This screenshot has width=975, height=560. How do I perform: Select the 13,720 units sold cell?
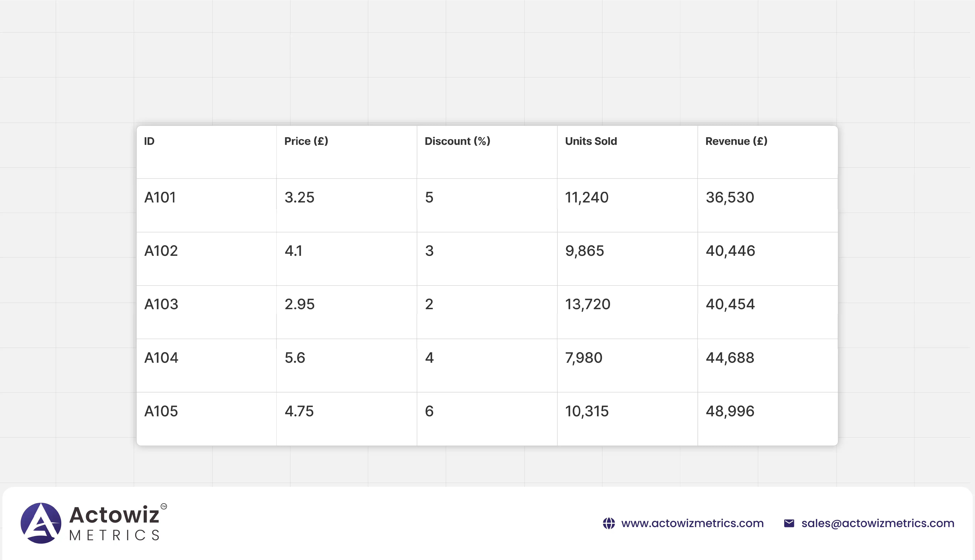coord(588,304)
